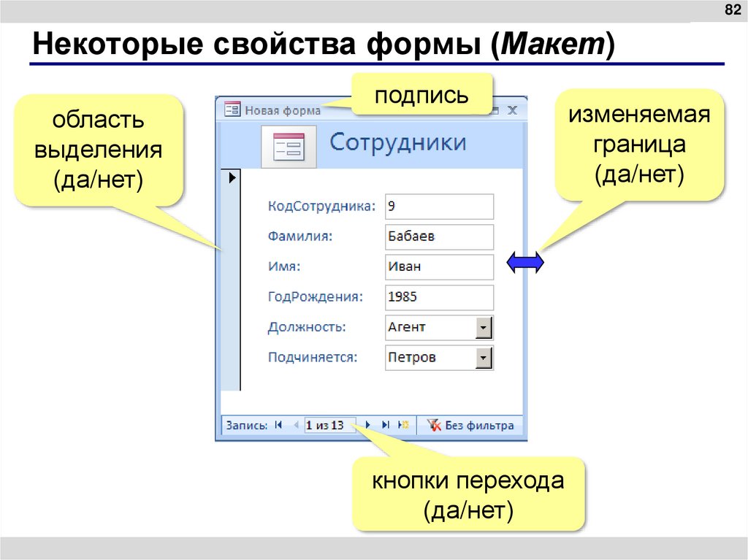This screenshot has width=748, height=560.
Task: Click the Сотрудники form header label
Action: 398,143
